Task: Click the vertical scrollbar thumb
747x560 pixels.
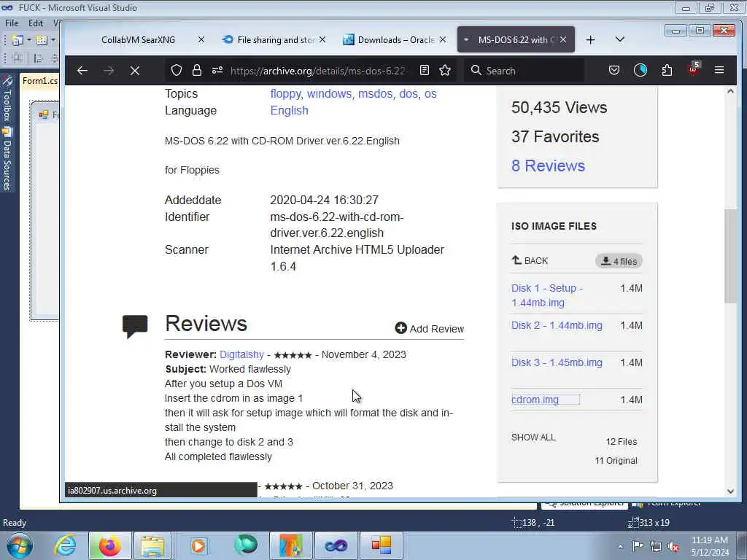Action: pos(730,256)
